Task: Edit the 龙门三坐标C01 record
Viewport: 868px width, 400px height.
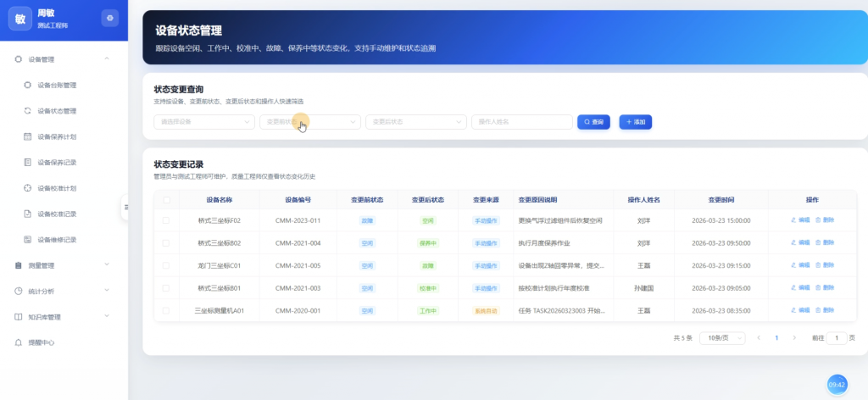Action: point(800,265)
